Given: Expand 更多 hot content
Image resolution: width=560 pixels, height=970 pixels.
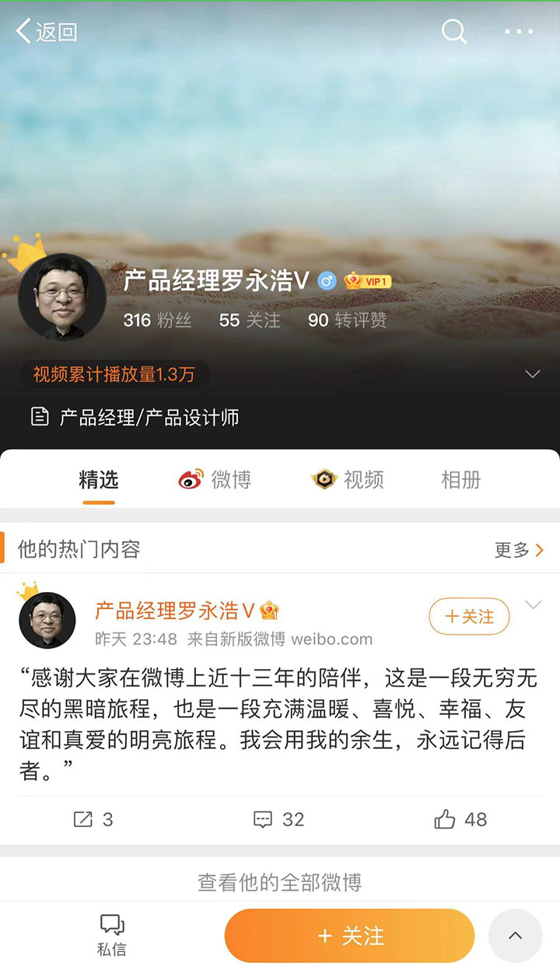Looking at the screenshot, I should 519,550.
